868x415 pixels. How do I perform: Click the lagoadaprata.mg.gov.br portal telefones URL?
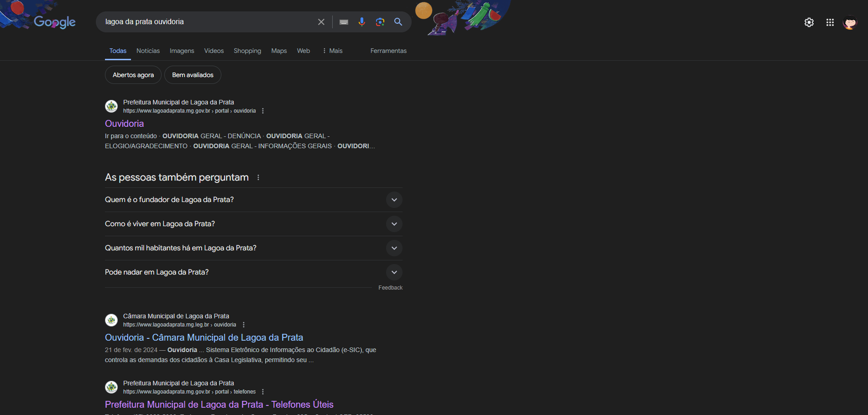pos(189,392)
